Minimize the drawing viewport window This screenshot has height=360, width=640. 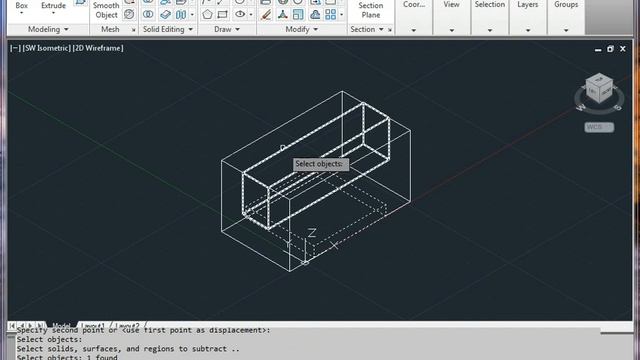pos(598,49)
